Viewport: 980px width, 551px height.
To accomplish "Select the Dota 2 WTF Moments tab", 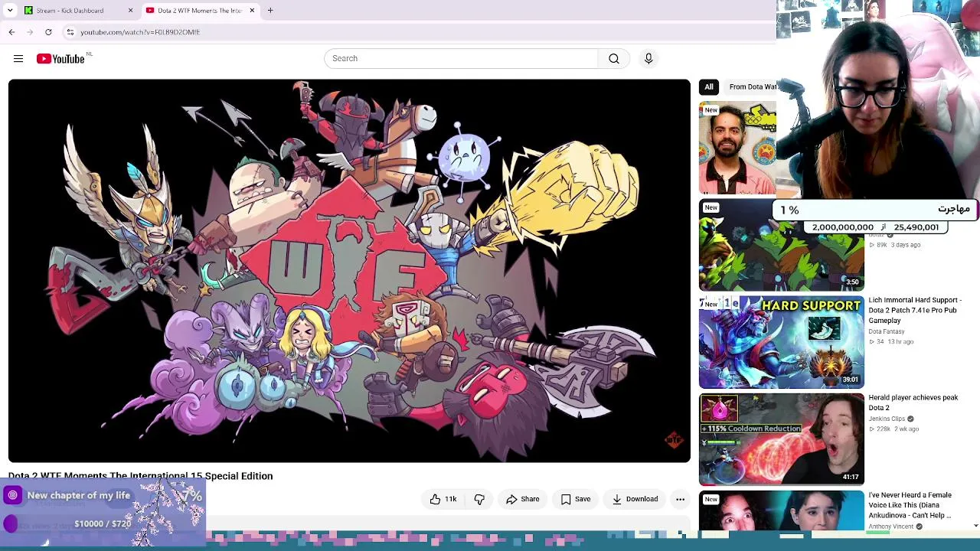I will (x=201, y=11).
